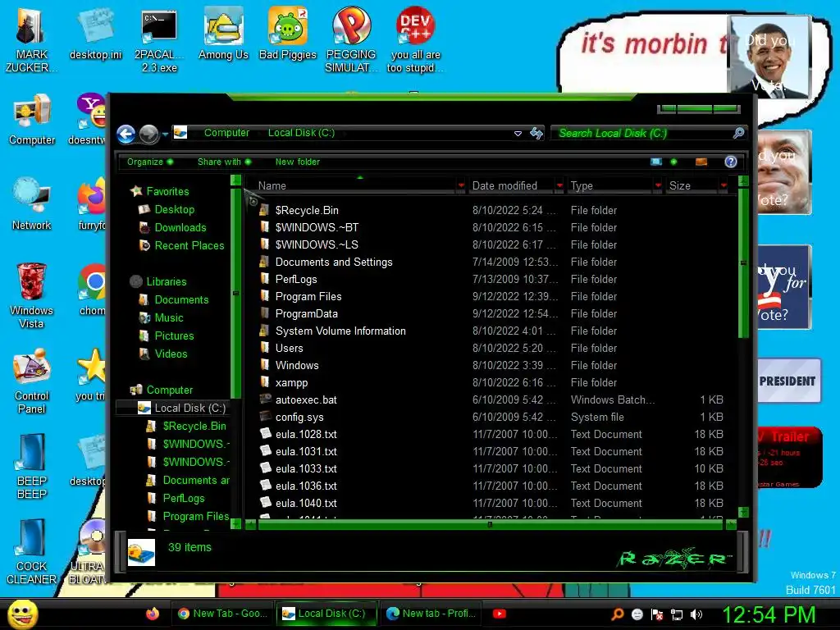Viewport: 840px width, 630px height.
Task: Open COCK CLEANER desktop shortcut
Action: (x=32, y=552)
